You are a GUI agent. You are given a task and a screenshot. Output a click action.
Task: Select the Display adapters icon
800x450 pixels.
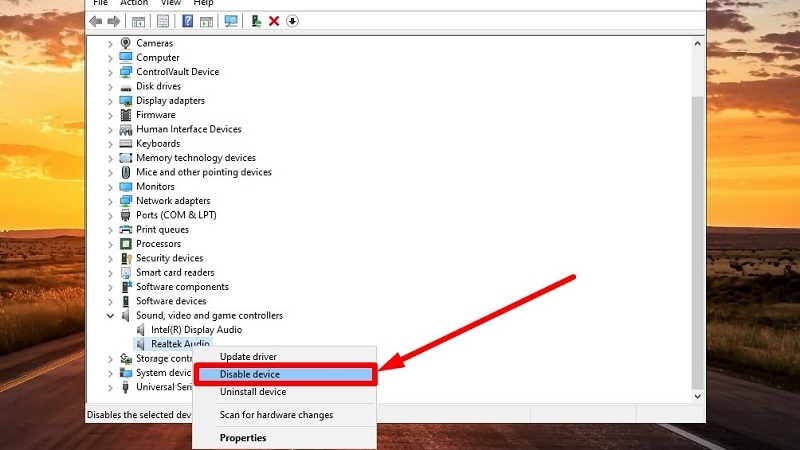point(126,101)
